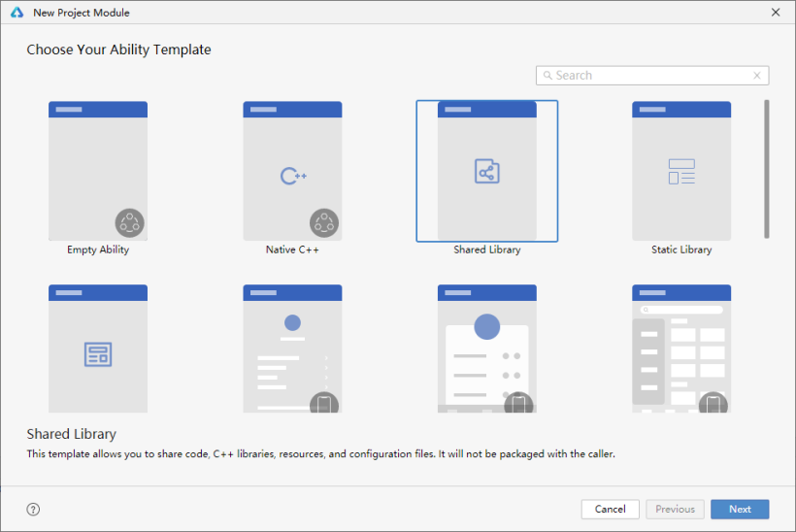Click the share icon in Shared Library card

coord(487,171)
